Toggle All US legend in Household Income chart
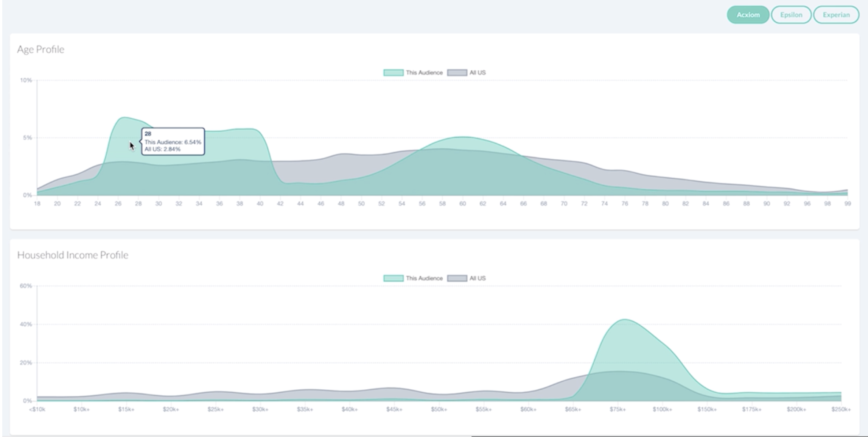The width and height of the screenshot is (868, 437). pyautogui.click(x=477, y=278)
